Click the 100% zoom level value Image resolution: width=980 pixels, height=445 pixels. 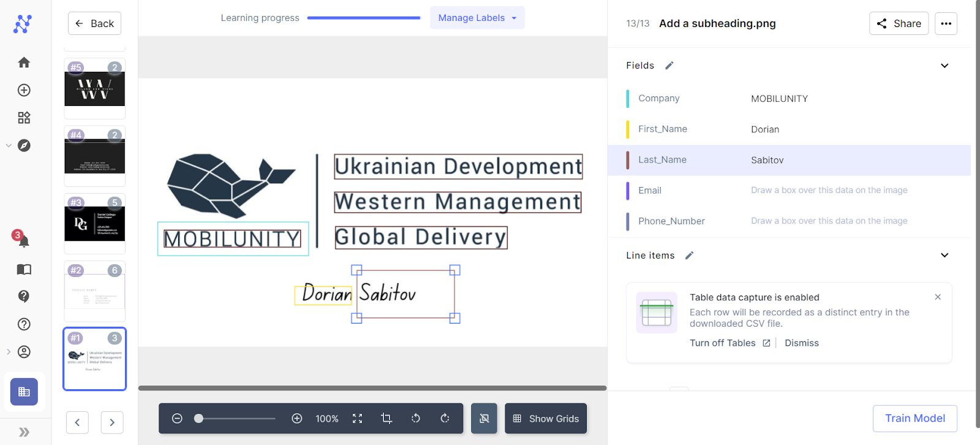tap(327, 419)
